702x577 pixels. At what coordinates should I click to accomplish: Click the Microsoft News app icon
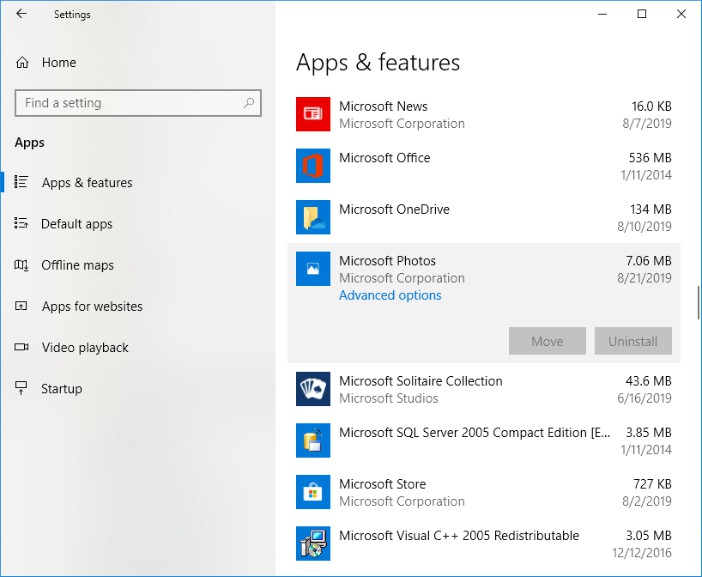(x=313, y=114)
